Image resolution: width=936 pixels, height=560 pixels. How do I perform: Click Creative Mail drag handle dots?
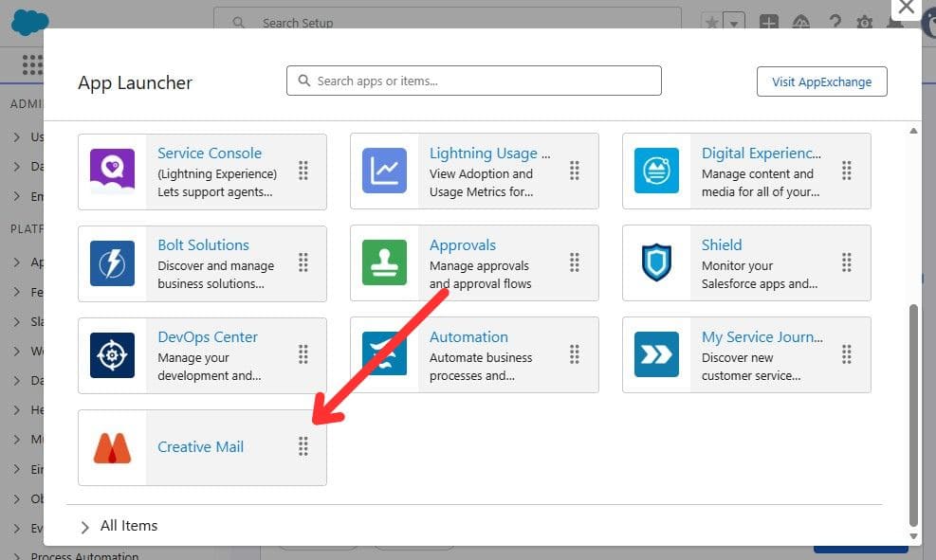tap(303, 446)
